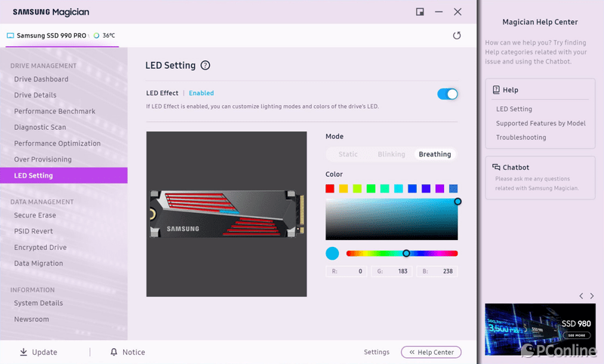The image size is (604, 364).
Task: Select Blinking lighting mode
Action: 391,154
